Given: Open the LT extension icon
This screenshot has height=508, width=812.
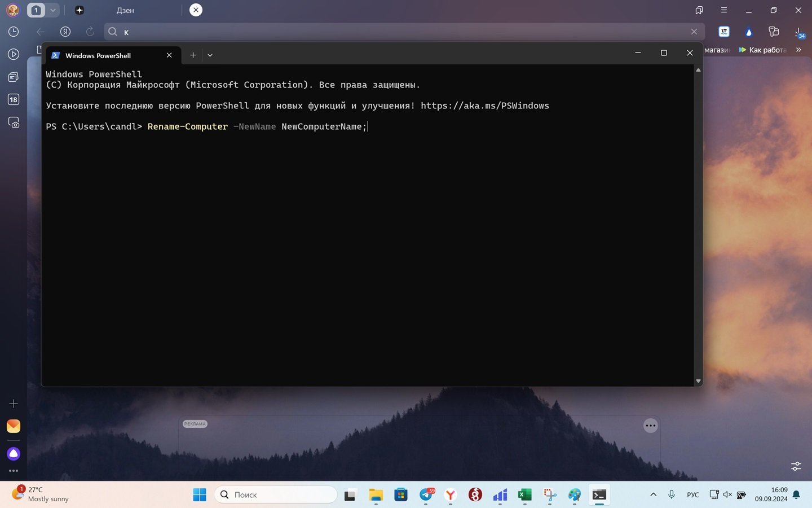Looking at the screenshot, I should (x=724, y=32).
